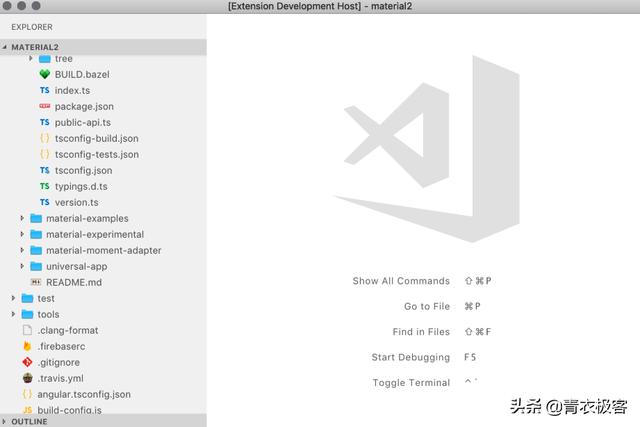Click the folder icon of material-moment-adapter

coord(36,250)
